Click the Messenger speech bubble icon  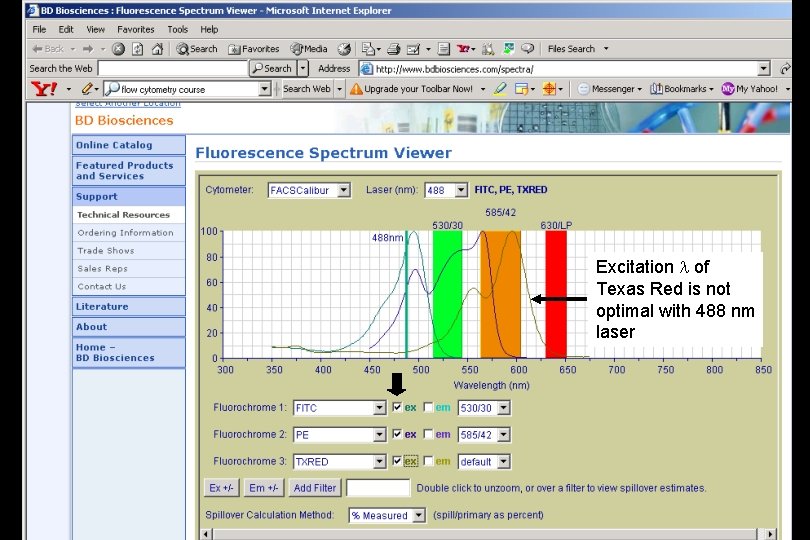click(x=527, y=49)
